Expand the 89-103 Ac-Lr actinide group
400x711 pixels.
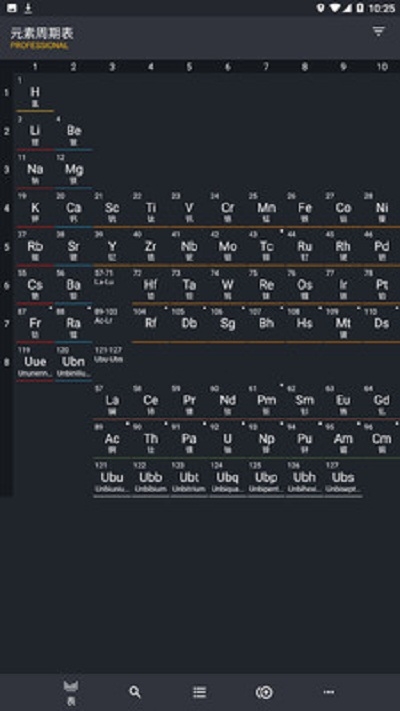tap(112, 324)
